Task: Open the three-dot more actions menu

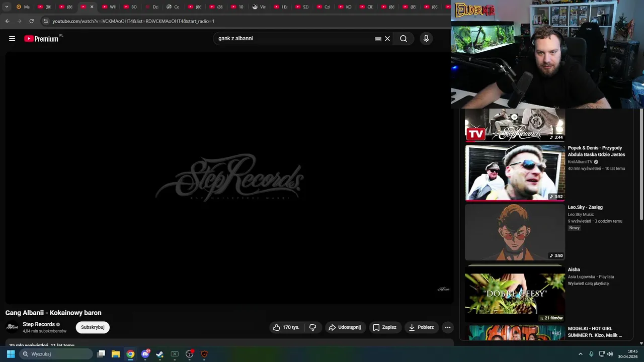Action: (x=448, y=327)
